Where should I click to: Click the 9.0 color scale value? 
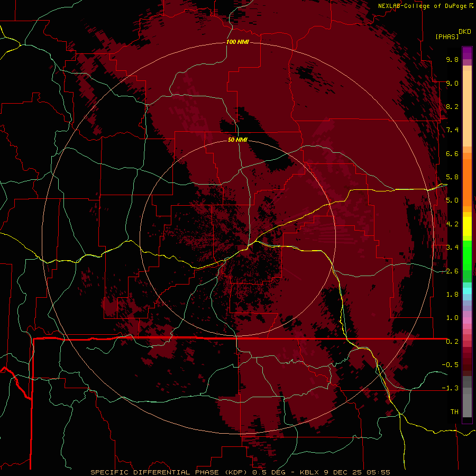coord(452,83)
